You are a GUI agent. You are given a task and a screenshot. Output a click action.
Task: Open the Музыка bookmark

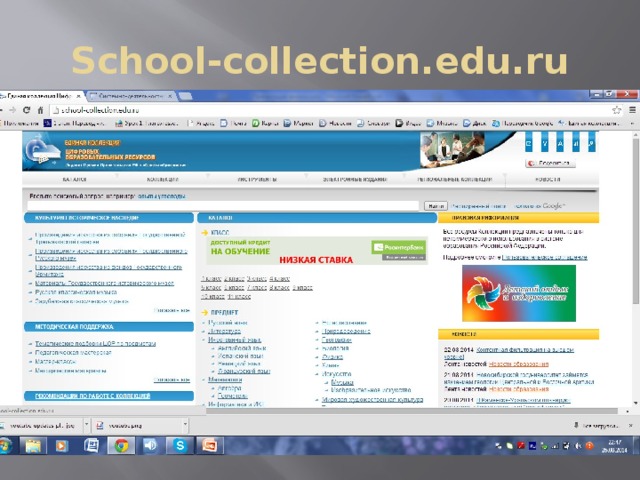click(442, 123)
